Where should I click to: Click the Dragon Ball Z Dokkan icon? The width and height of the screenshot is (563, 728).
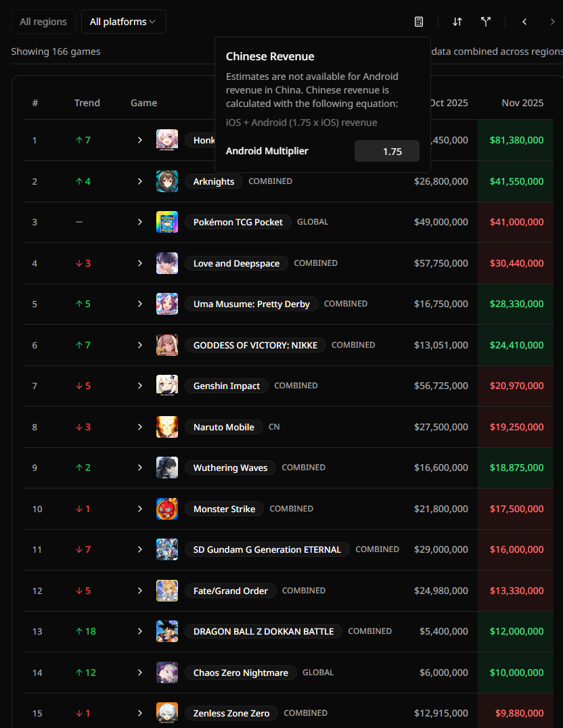[x=167, y=631]
